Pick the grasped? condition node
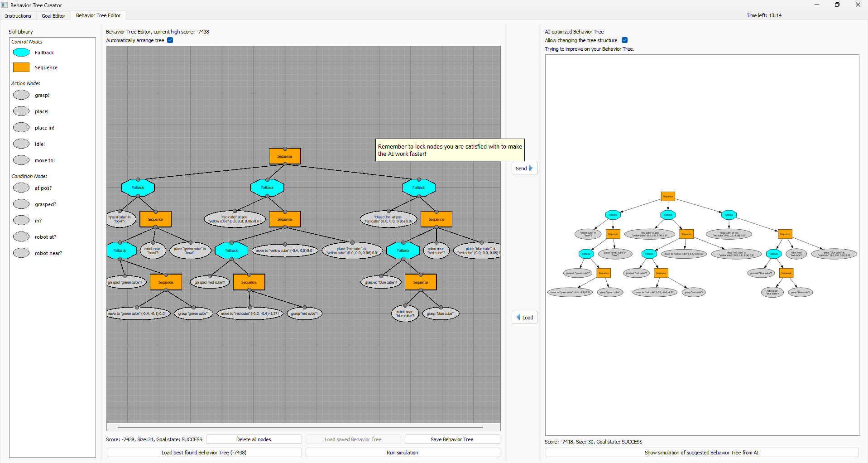 coord(21,204)
